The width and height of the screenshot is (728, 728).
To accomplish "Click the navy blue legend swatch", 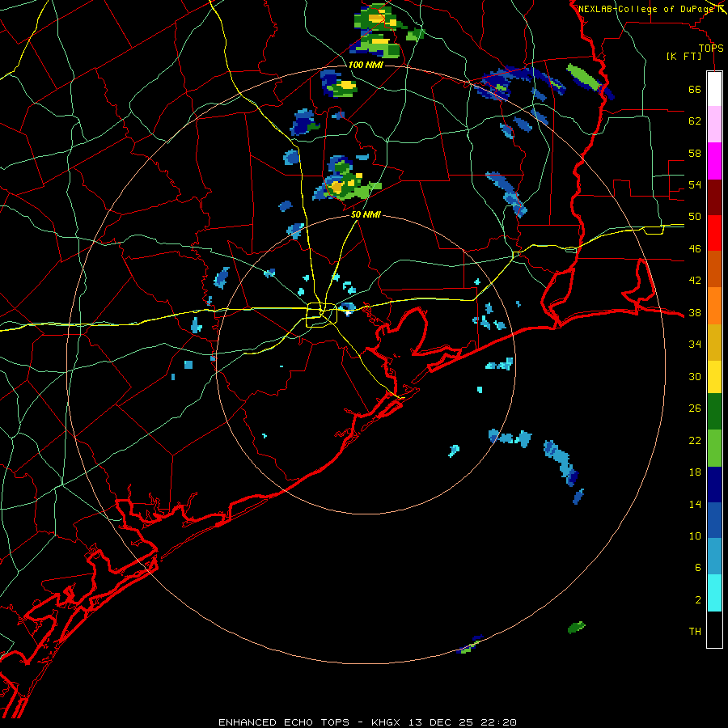I will tap(714, 485).
